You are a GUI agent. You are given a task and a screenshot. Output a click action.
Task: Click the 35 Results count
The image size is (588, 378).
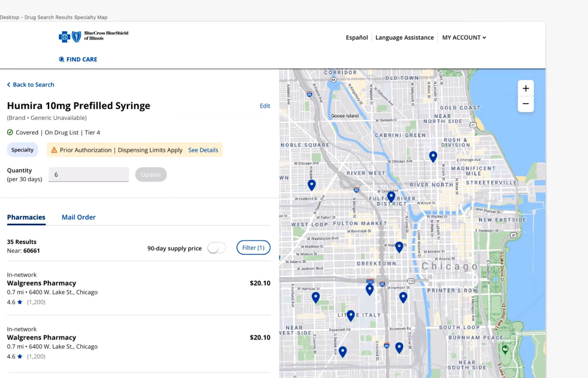point(22,242)
